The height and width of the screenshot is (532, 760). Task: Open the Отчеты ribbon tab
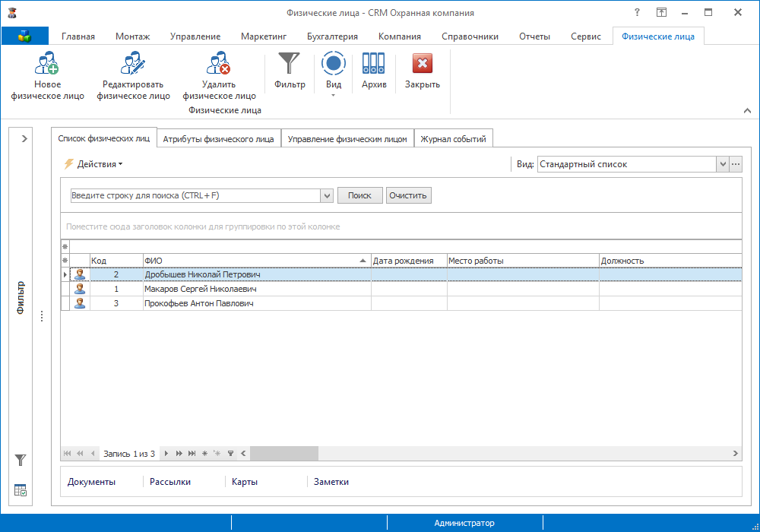click(534, 36)
